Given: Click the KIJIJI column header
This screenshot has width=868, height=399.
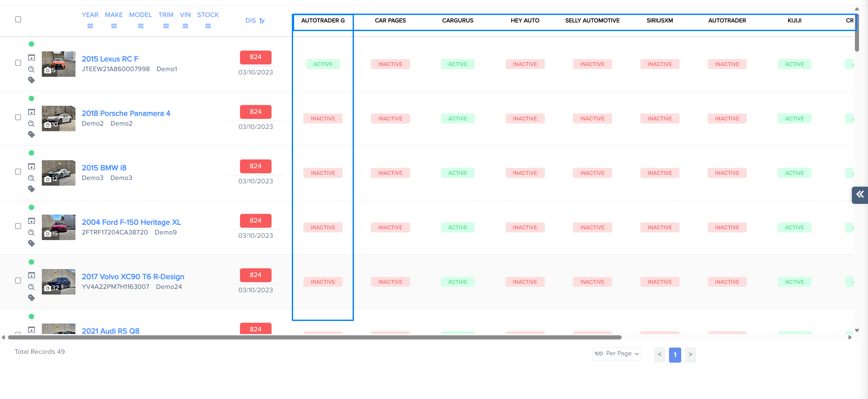Looking at the screenshot, I should (x=794, y=21).
